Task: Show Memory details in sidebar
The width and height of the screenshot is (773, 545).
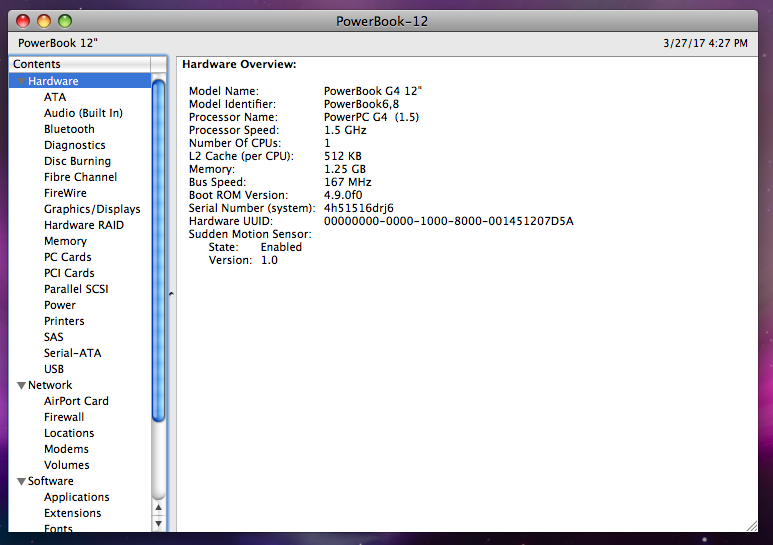Action: [x=65, y=241]
